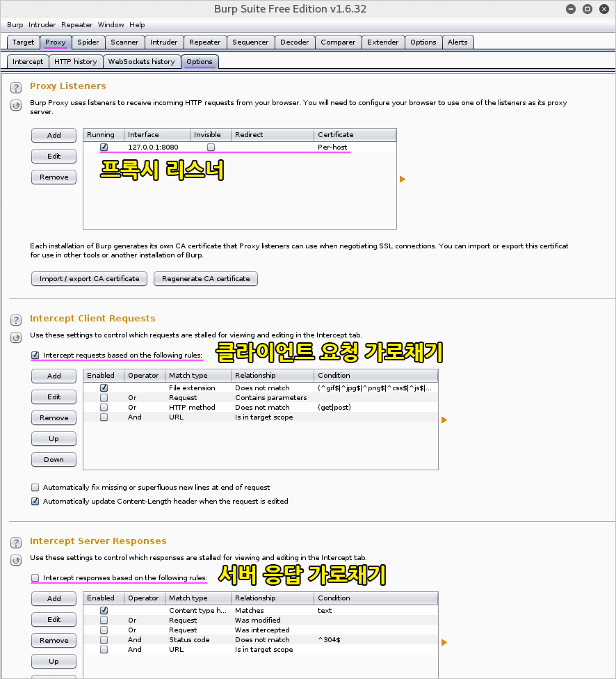Image resolution: width=616 pixels, height=679 pixels.
Task: Click the Match type column header in client rules
Action: tap(198, 376)
